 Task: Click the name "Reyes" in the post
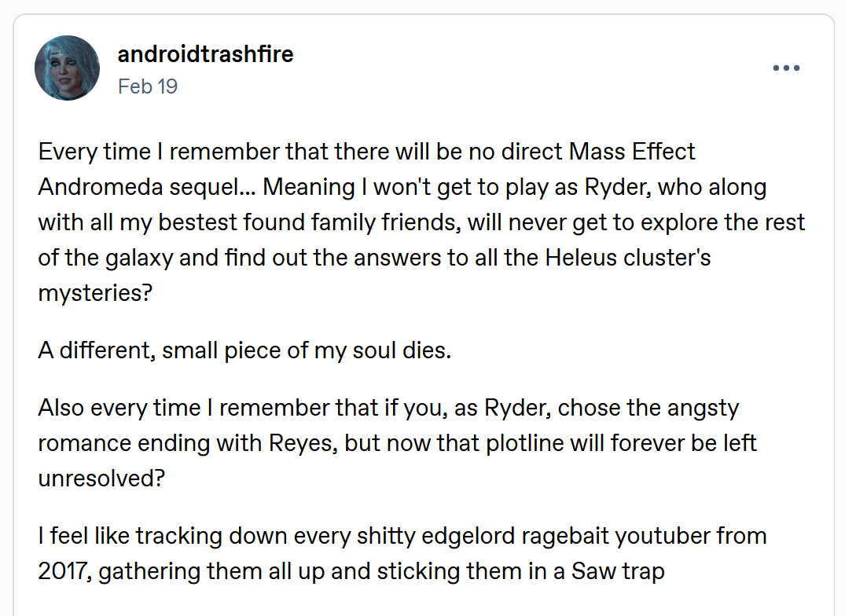point(305,442)
